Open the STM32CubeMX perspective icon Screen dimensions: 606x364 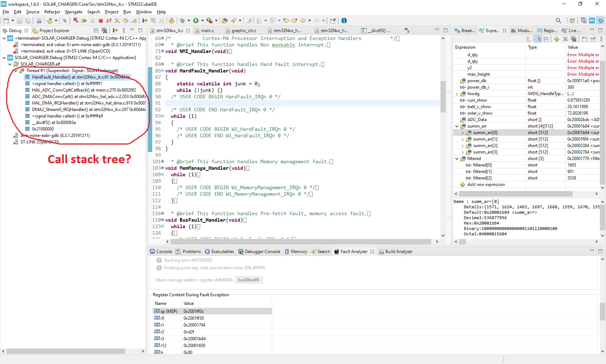(x=592, y=21)
